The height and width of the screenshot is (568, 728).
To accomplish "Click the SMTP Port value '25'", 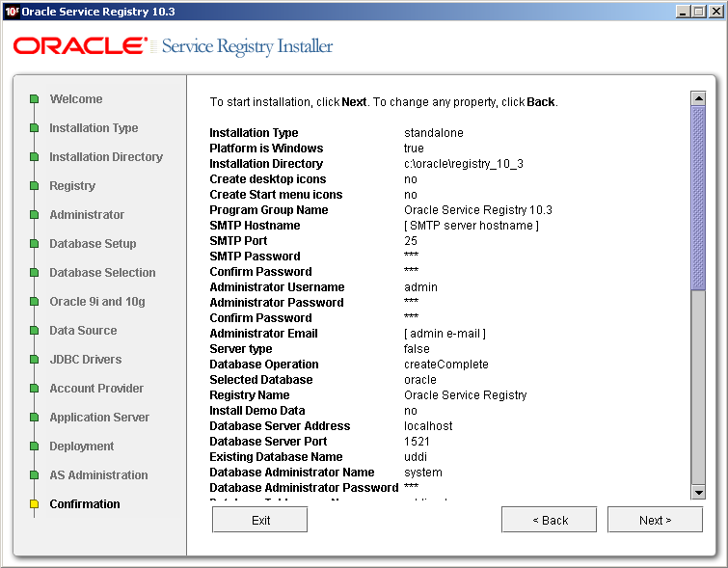I will tap(411, 240).
